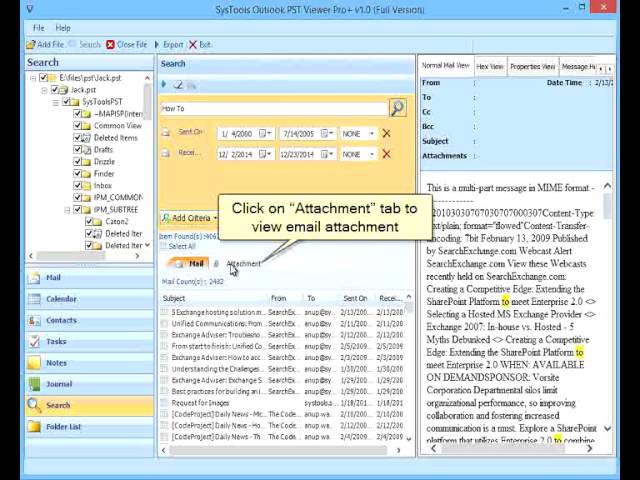Open Mail section in navigation pane
The width and height of the screenshot is (640, 480).
(x=90, y=278)
